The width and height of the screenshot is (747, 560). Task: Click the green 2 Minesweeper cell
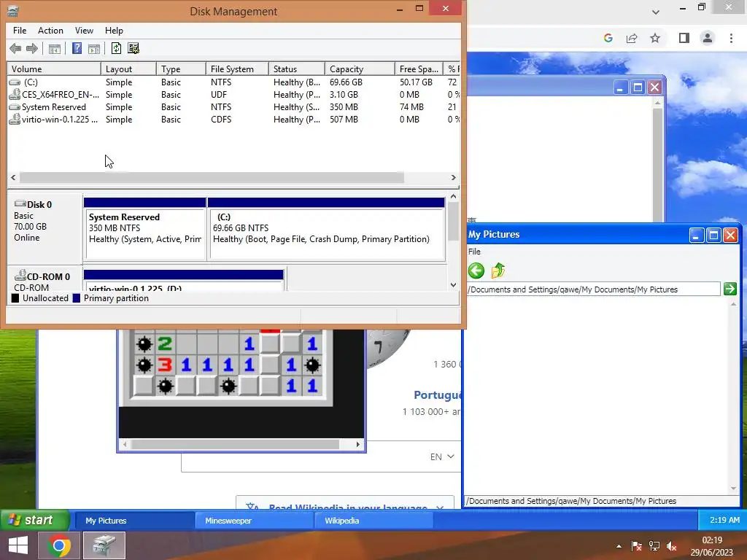[165, 344]
